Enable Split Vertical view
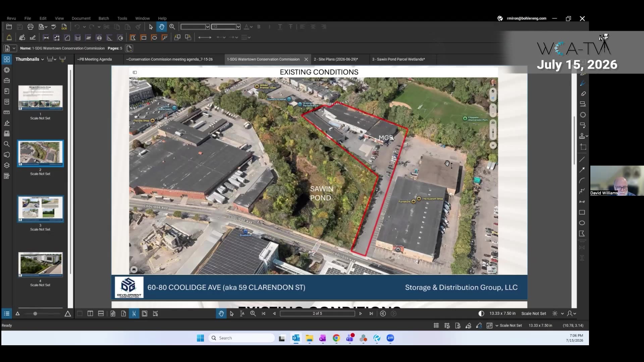Screen dimensions: 644x362 (x=90, y=314)
